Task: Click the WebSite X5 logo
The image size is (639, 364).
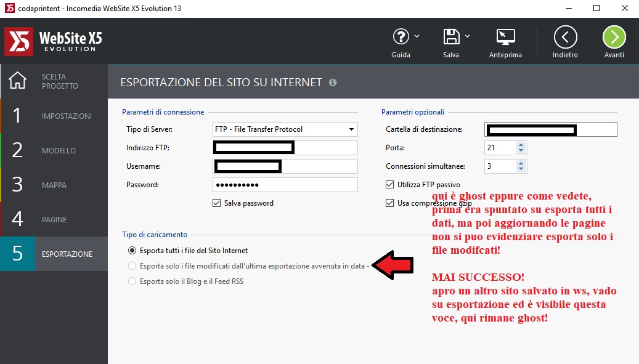Action: [x=54, y=41]
